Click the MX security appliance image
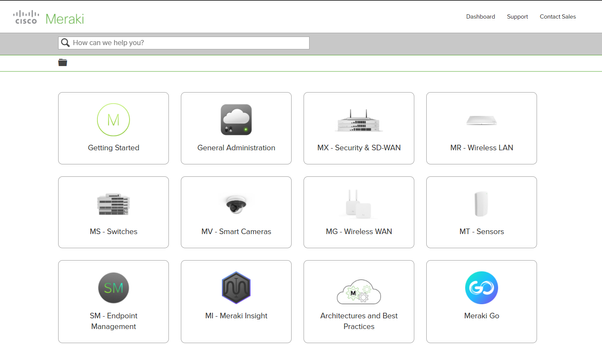Viewport: 602px width, 363px height. point(359,121)
